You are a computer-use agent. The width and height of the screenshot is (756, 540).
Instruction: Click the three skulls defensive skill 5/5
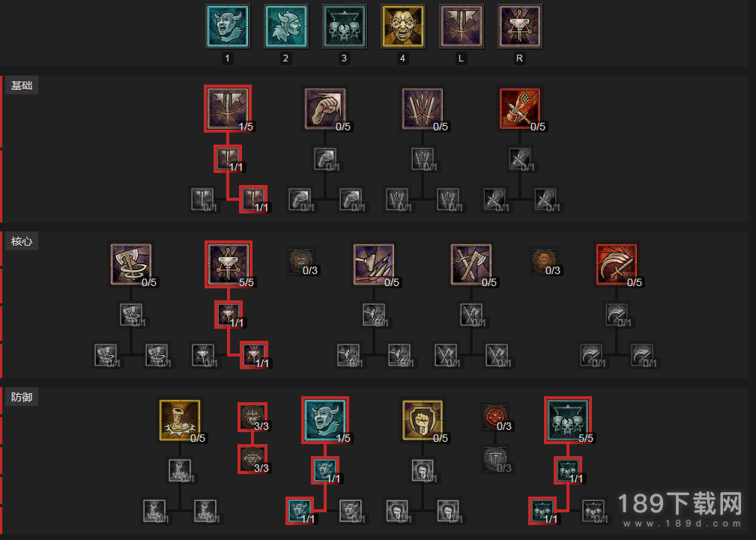pyautogui.click(x=568, y=420)
